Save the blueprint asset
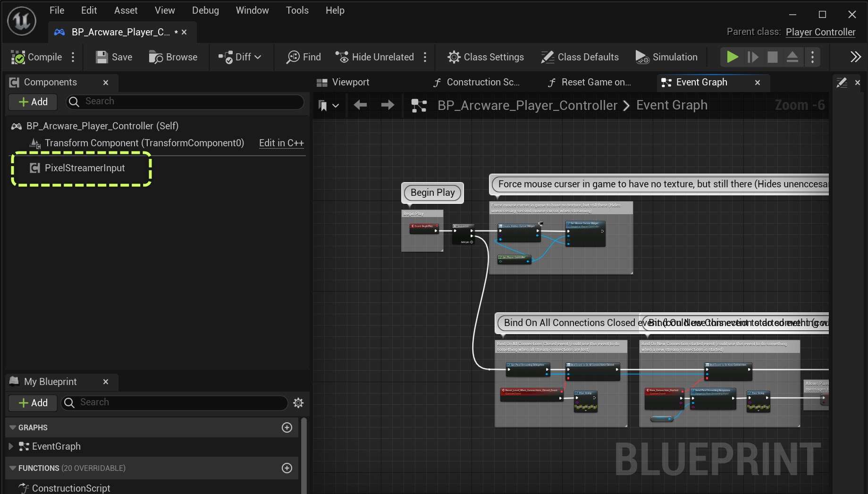This screenshot has height=494, width=868. 114,57
